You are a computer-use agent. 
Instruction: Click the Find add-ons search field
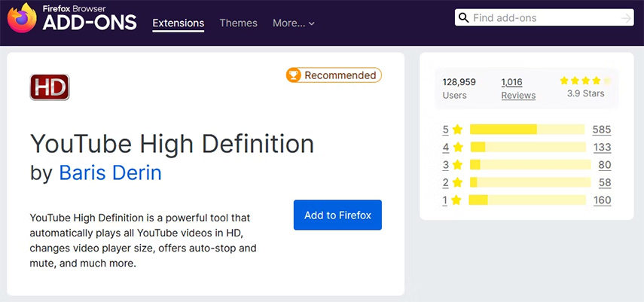544,17
